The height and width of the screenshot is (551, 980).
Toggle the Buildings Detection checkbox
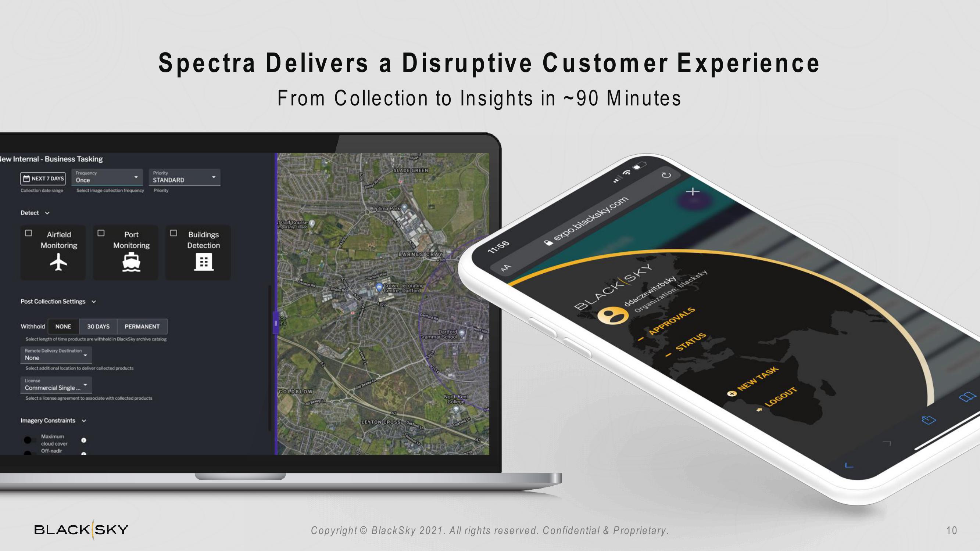(174, 232)
